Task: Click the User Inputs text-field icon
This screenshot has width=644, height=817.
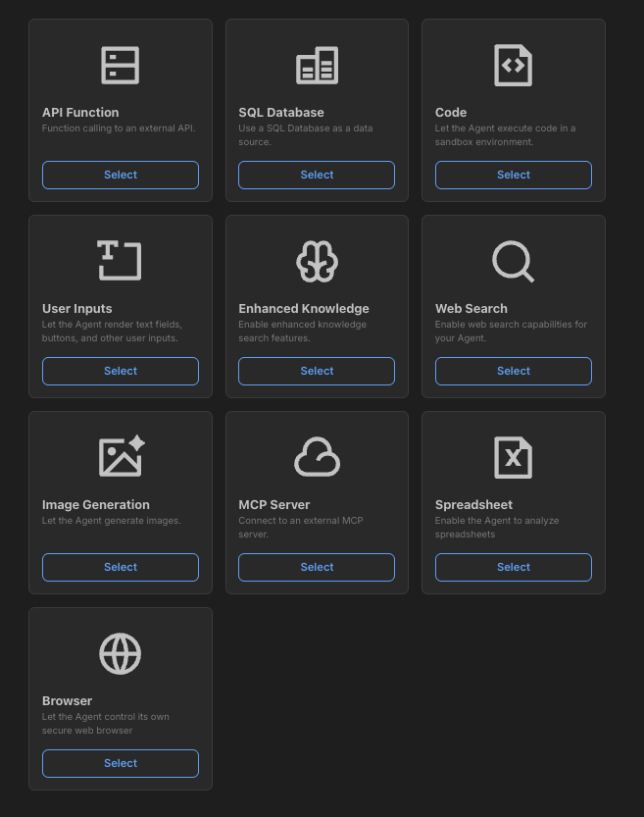Action: click(120, 261)
